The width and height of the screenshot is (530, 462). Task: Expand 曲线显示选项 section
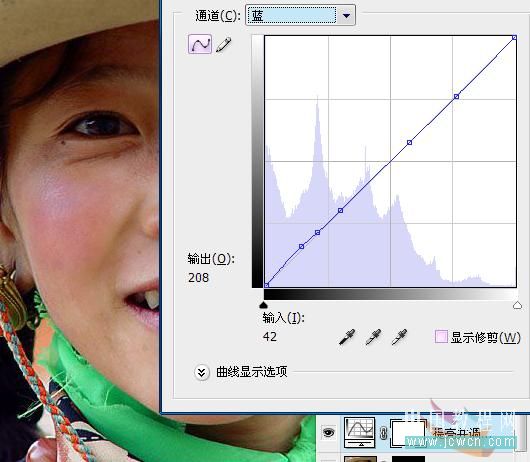202,372
